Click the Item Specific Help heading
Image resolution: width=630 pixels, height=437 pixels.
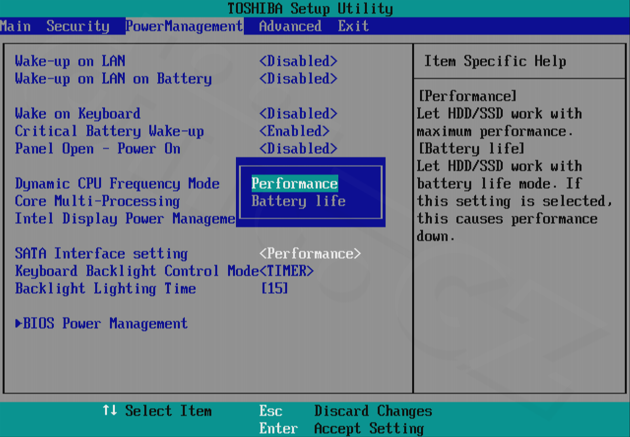pos(495,61)
